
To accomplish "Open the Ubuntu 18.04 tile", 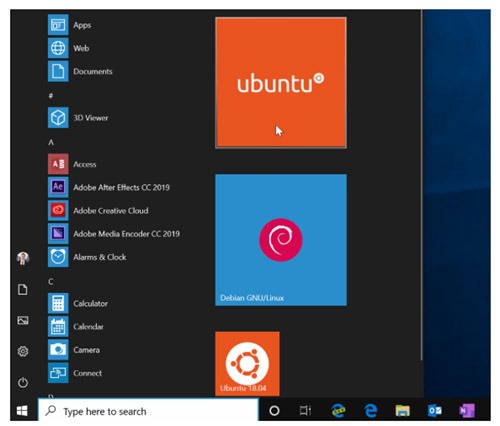I will click(247, 363).
